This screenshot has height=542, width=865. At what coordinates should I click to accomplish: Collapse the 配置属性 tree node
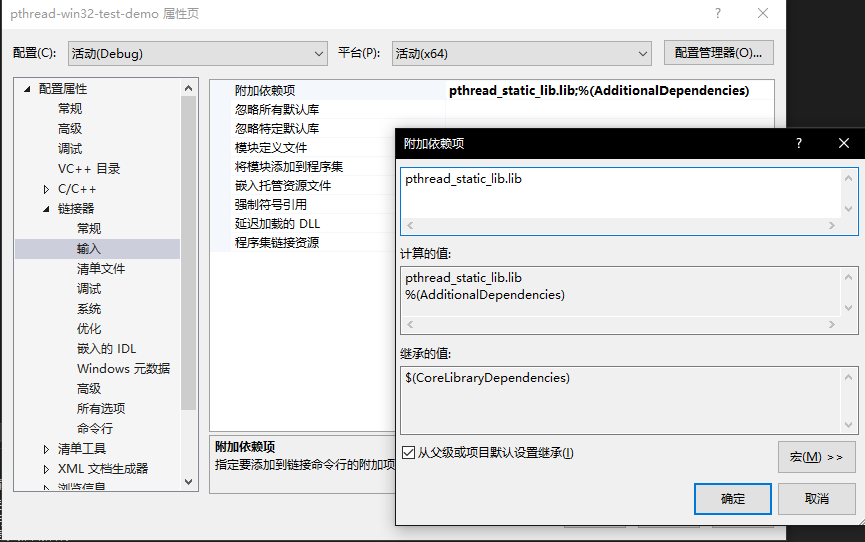(27, 89)
